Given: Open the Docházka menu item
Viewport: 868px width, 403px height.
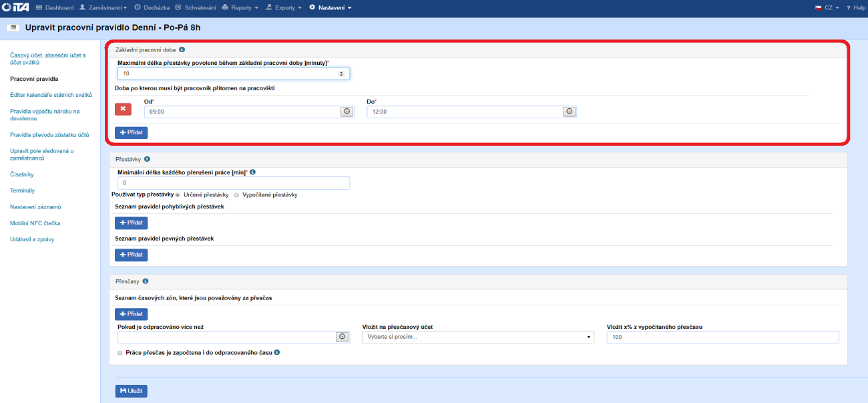Looking at the screenshot, I should tap(152, 7).
